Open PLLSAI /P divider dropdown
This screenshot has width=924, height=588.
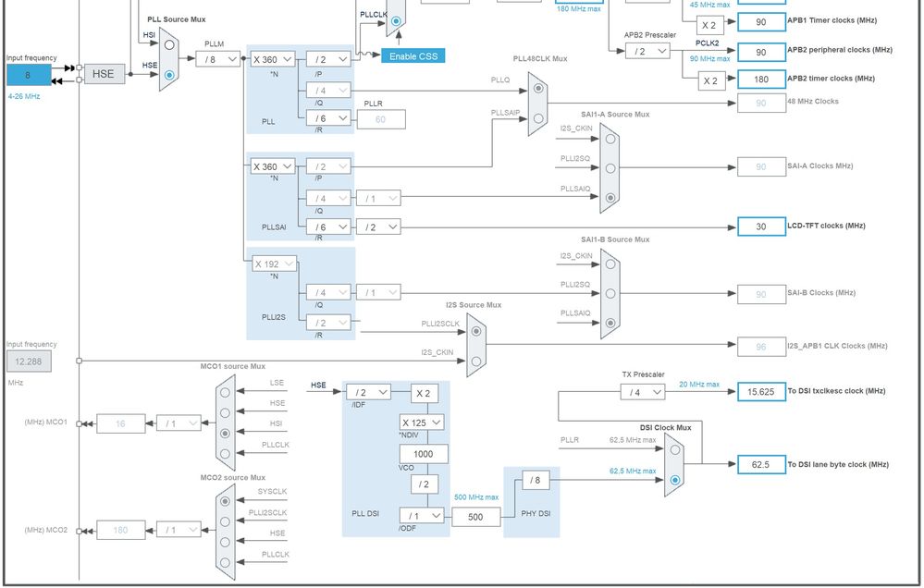click(x=328, y=166)
